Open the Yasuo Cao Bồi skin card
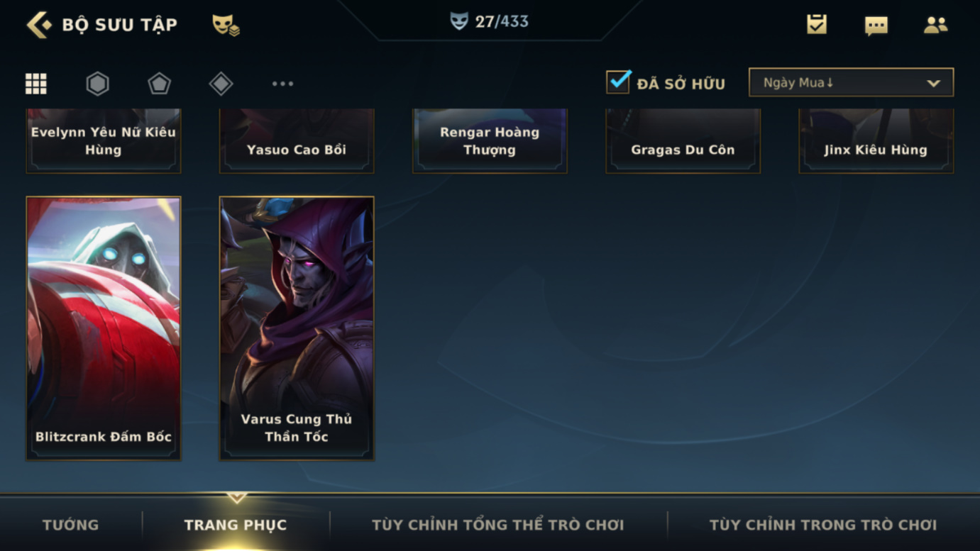This screenshot has width=980, height=551. (297, 141)
